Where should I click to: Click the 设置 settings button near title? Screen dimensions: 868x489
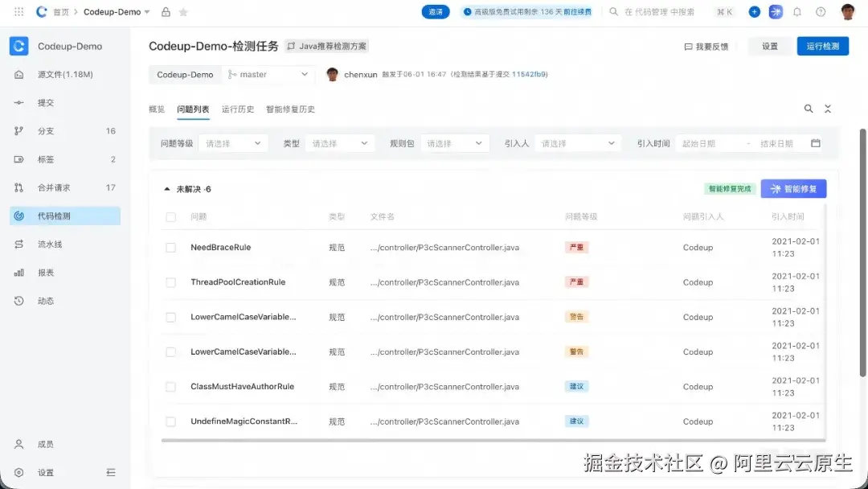pyautogui.click(x=770, y=46)
